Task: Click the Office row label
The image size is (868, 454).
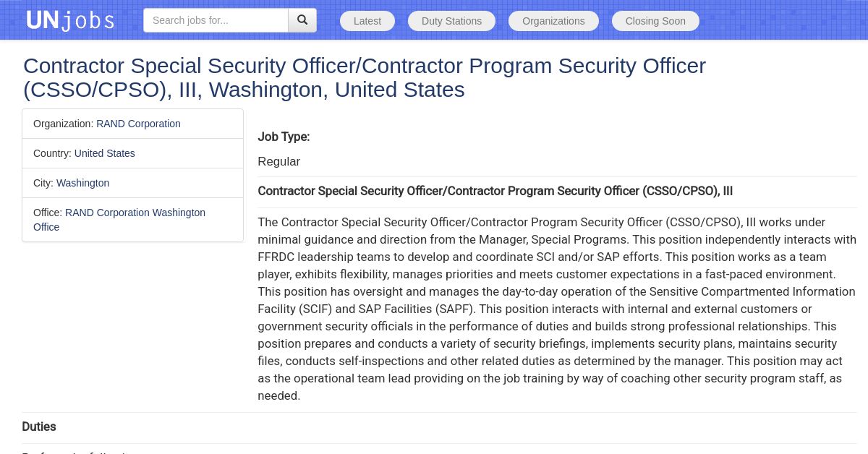Action: (48, 213)
